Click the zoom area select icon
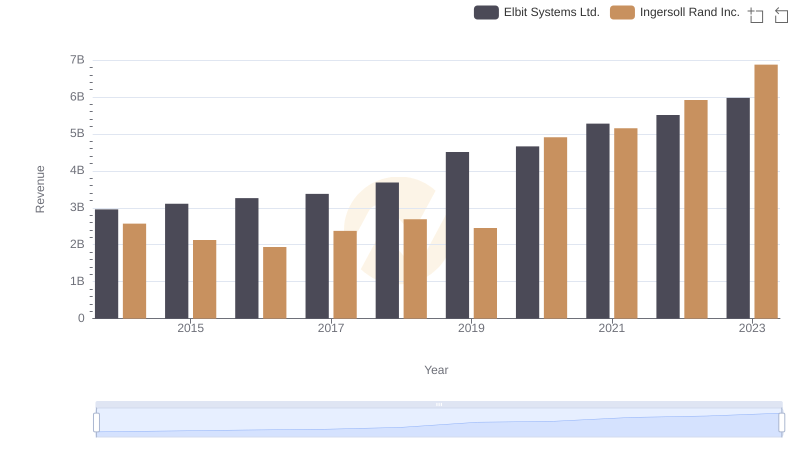Viewport: 800px width, 461px height. 756,15
